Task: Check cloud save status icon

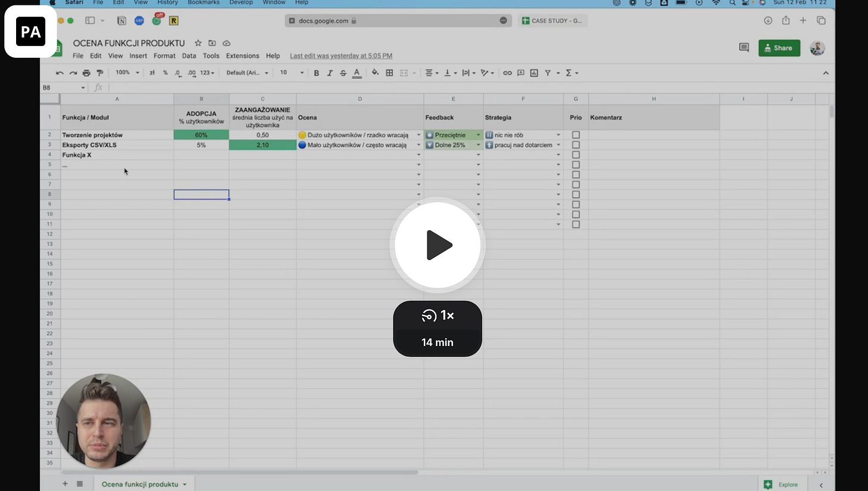Action: 227,43
